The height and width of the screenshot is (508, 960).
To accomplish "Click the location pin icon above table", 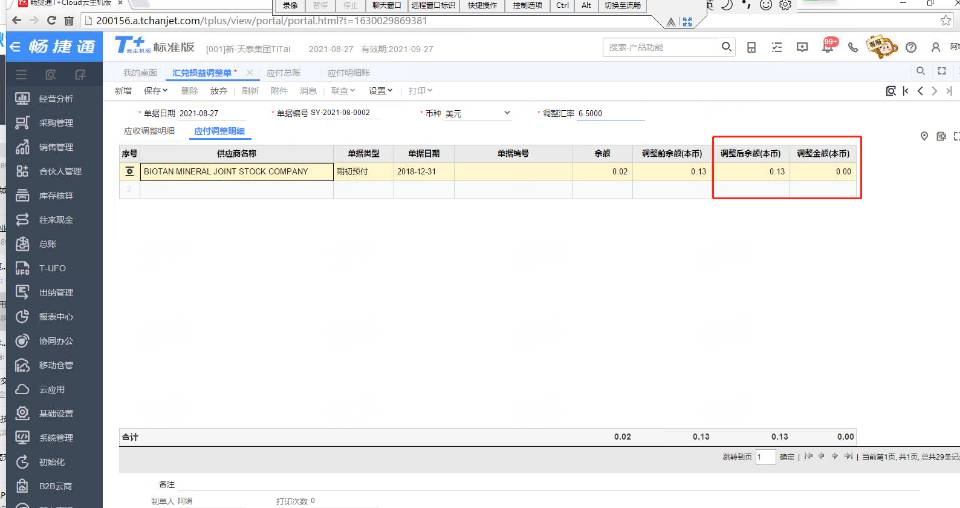I will point(924,136).
